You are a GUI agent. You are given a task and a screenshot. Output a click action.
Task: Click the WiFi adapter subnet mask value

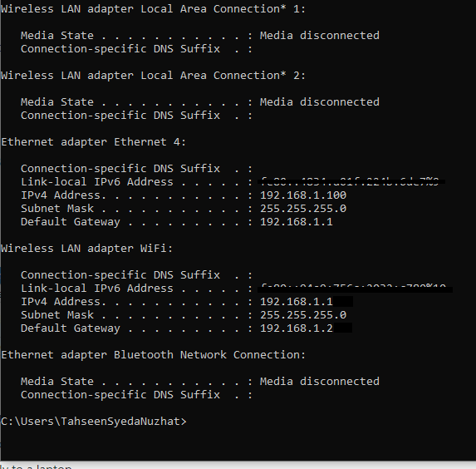[303, 315]
